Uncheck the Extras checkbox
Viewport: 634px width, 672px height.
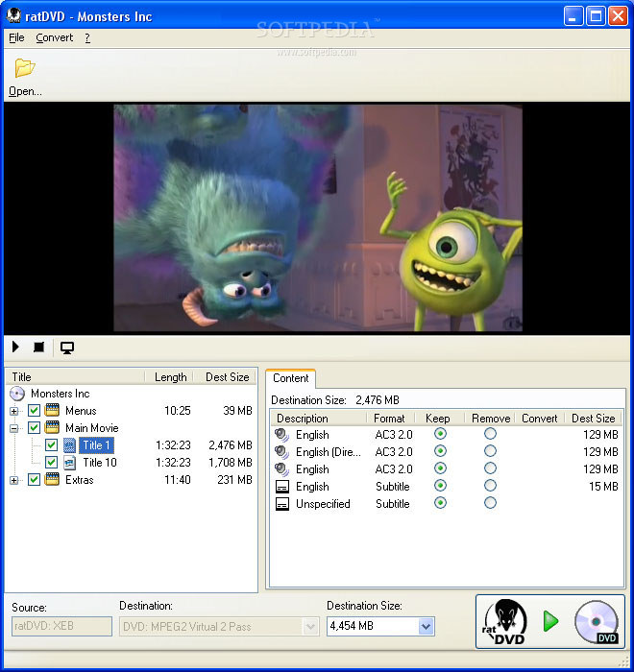coord(34,480)
